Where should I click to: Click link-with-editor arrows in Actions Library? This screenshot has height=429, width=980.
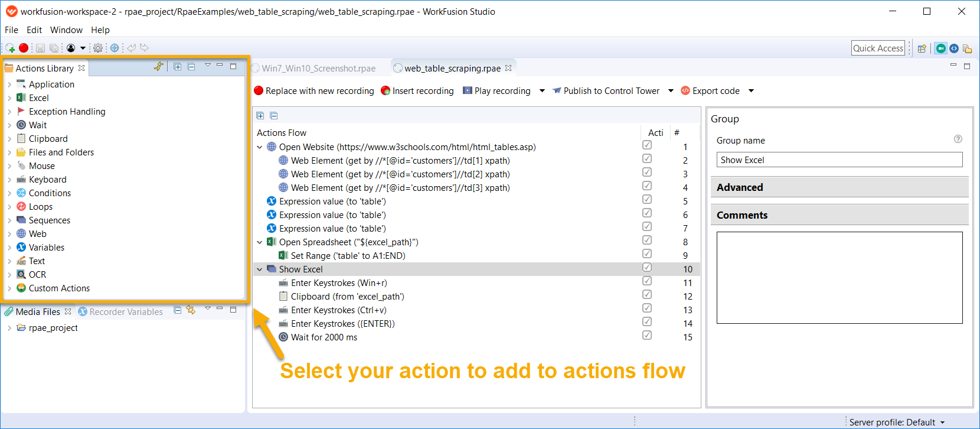pyautogui.click(x=158, y=67)
